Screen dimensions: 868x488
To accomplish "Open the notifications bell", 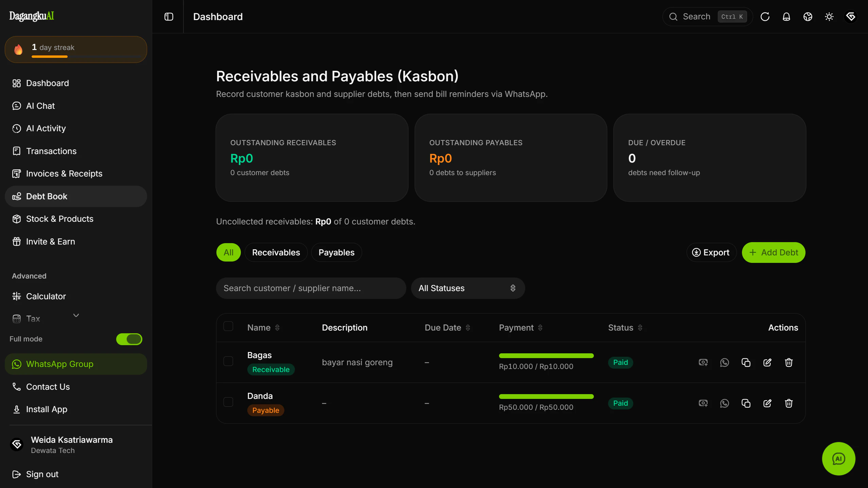I will click(x=786, y=17).
